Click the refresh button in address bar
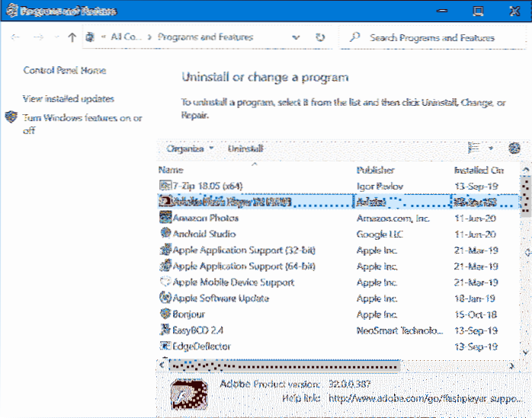This screenshot has width=532, height=418. coord(320,37)
